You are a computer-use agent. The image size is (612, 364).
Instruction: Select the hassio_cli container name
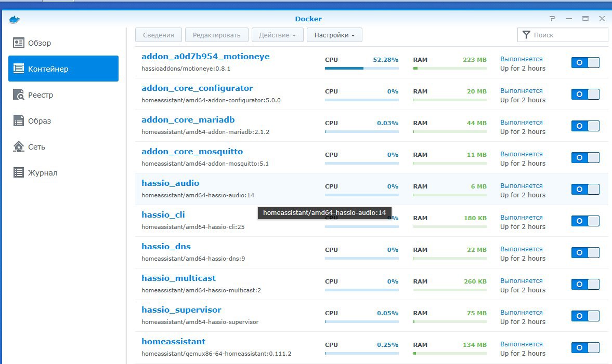click(x=163, y=215)
